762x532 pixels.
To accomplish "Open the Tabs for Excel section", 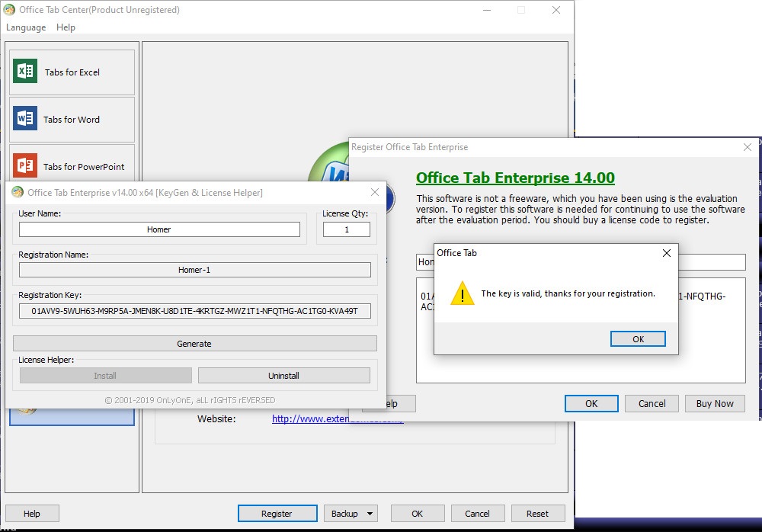I will tap(72, 72).
